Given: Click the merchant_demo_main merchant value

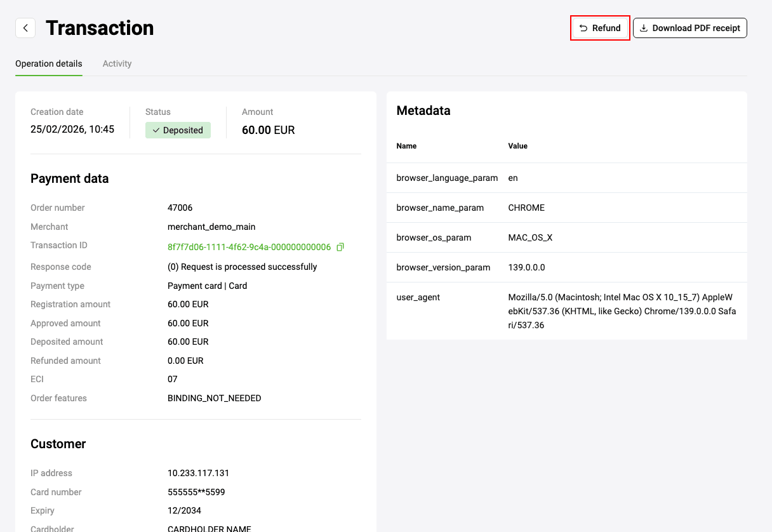Looking at the screenshot, I should (x=211, y=227).
